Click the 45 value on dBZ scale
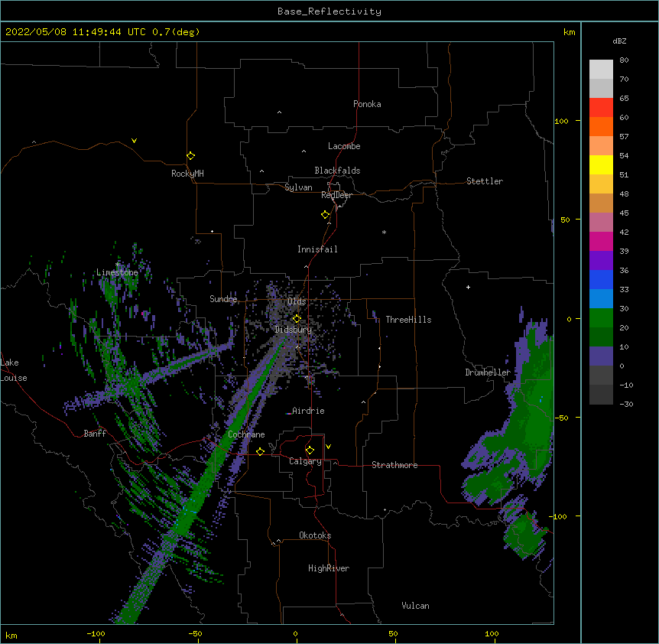 coord(624,213)
